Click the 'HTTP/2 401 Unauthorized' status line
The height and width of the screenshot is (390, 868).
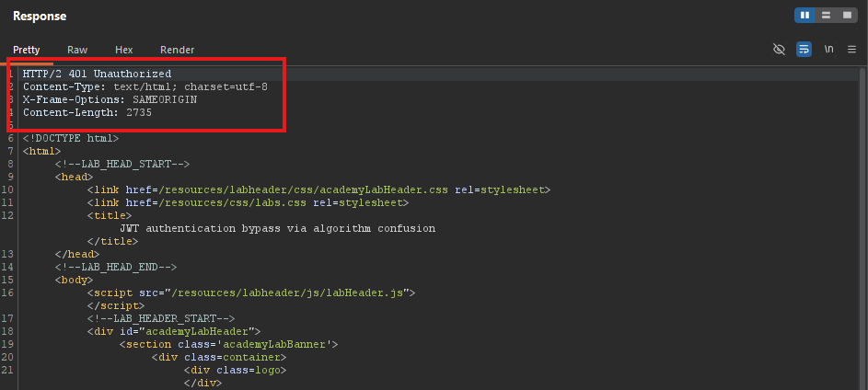coord(98,74)
